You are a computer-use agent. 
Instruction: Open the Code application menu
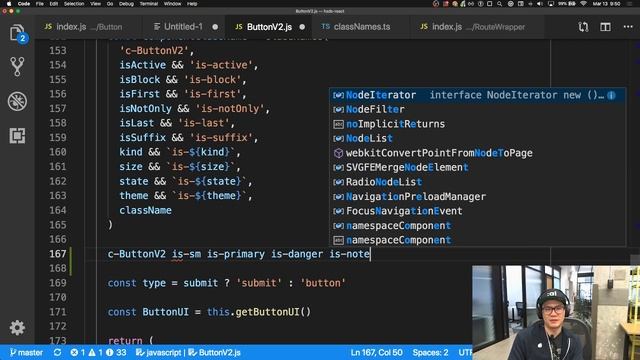click(24, 4)
